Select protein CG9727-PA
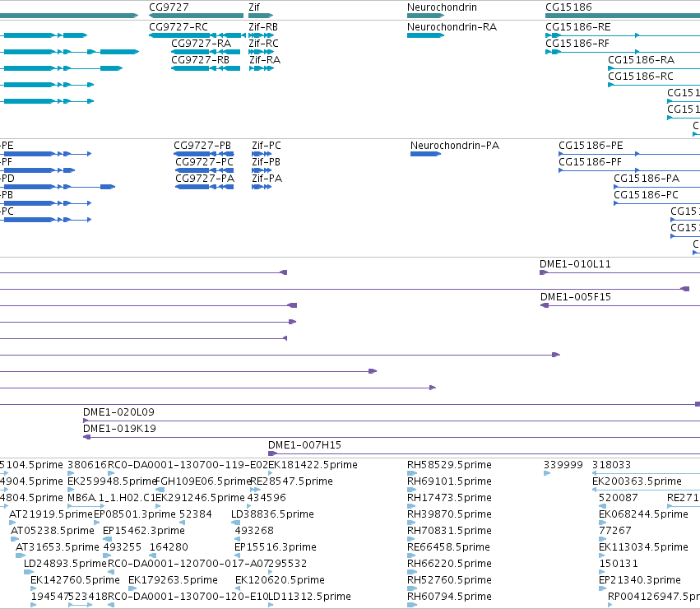Screen dimensions: 700x609 205,179
